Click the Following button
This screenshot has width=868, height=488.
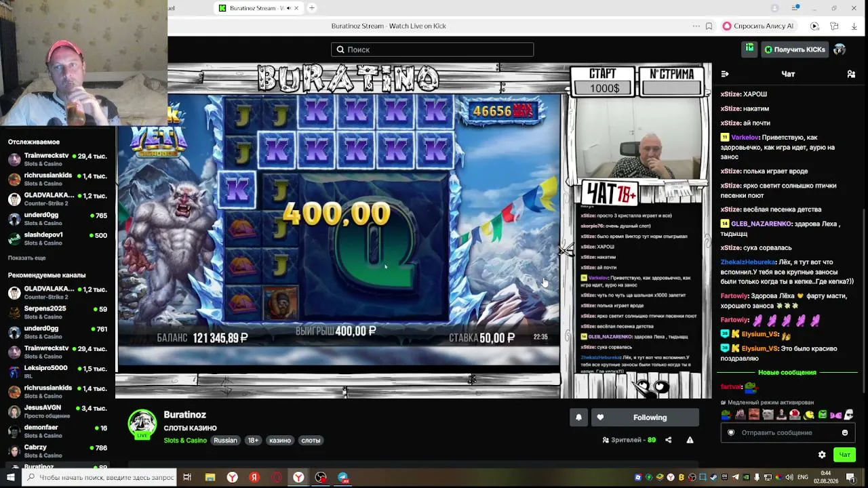pyautogui.click(x=645, y=418)
